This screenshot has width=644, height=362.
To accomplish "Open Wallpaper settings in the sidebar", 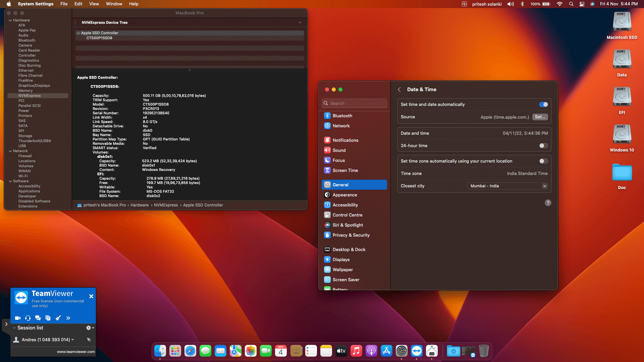I will (x=354, y=269).
